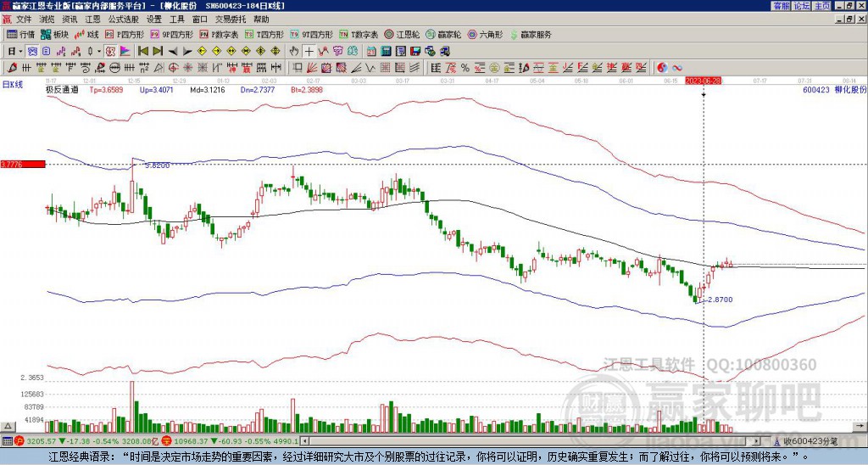This screenshot has height=465, width=868.
Task: Select the red fan-lines Gann angle tool
Action: [312, 68]
